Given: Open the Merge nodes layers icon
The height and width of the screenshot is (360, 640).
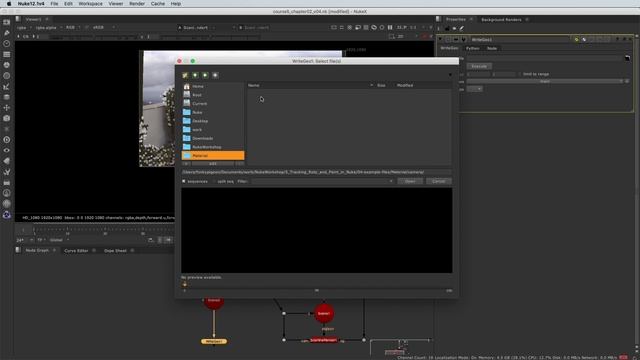Looking at the screenshot, I should 7,97.
